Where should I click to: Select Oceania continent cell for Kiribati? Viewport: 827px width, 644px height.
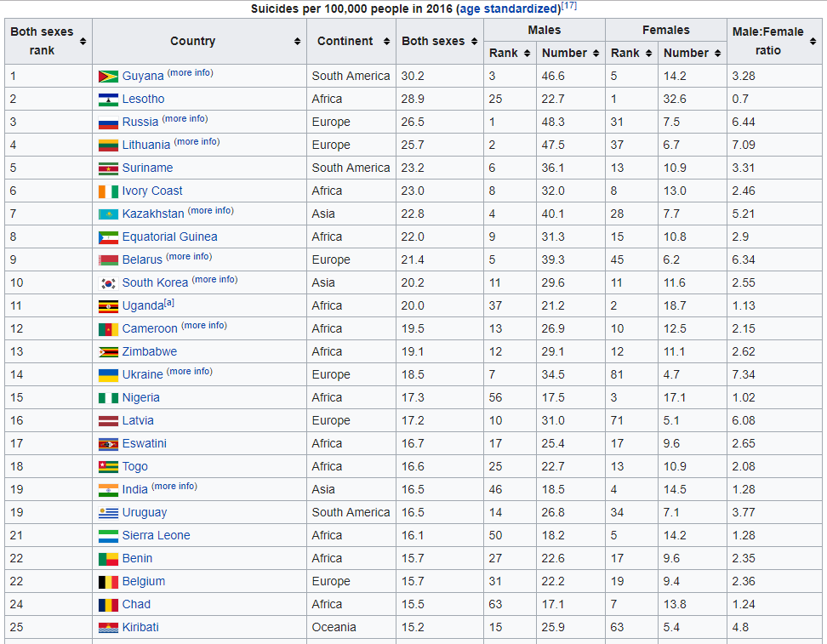pos(351,627)
